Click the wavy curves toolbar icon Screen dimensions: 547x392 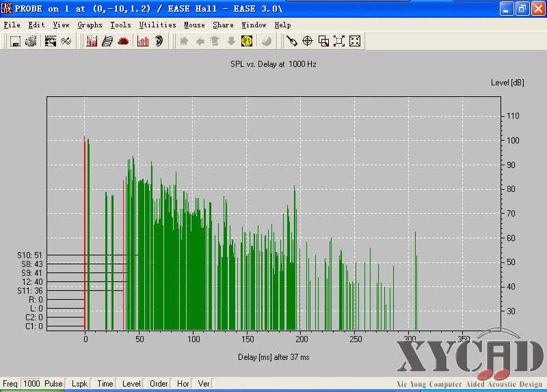66,41
